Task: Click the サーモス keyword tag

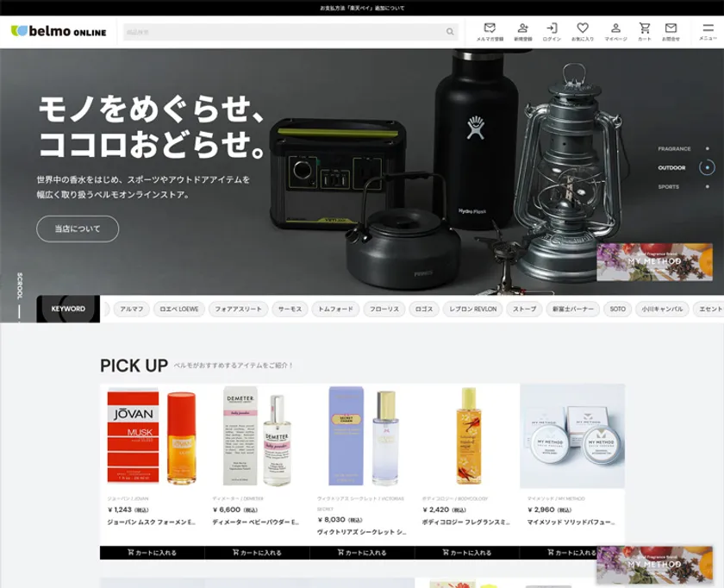Action: point(290,309)
